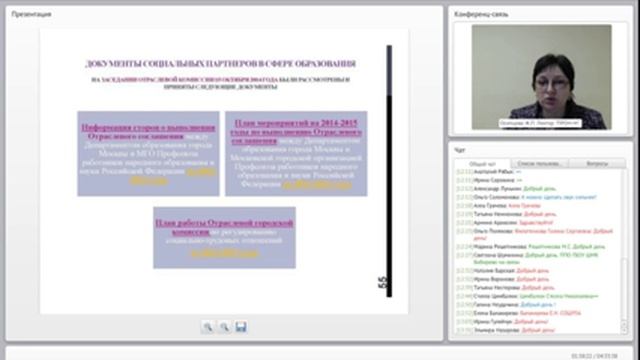Select the chat message from Ирина Воронова
The height and width of the screenshot is (360, 640).
tap(502, 279)
